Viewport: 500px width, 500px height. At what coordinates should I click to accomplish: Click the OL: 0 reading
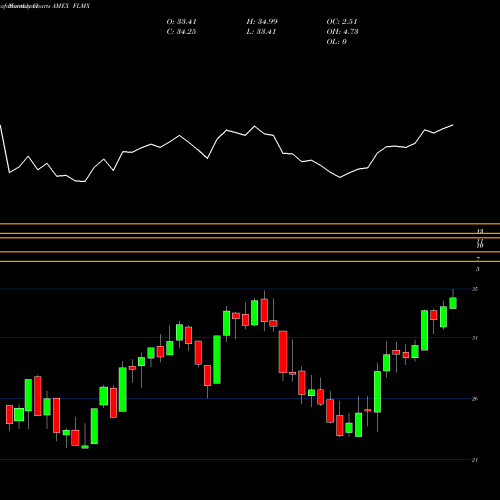pyautogui.click(x=336, y=42)
